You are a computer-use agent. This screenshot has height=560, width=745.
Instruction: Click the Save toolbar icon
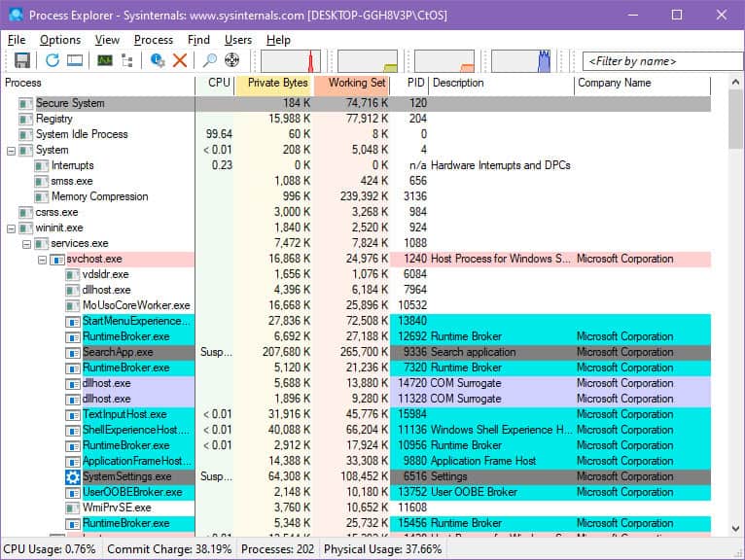[x=21, y=60]
